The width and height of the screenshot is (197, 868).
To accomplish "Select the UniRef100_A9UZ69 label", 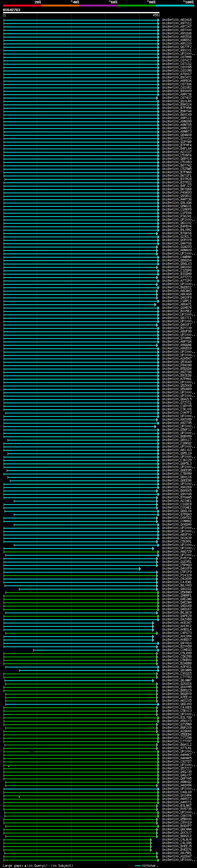I will pos(177,487).
